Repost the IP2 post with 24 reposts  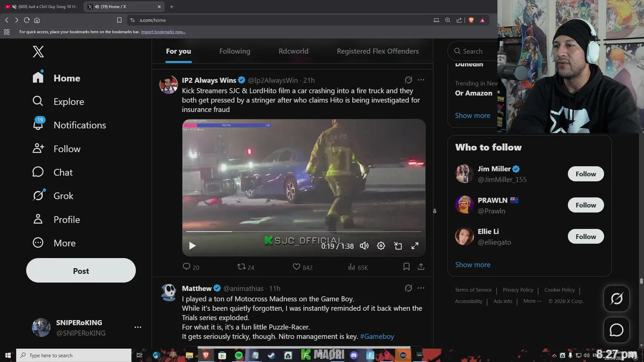pos(246,267)
